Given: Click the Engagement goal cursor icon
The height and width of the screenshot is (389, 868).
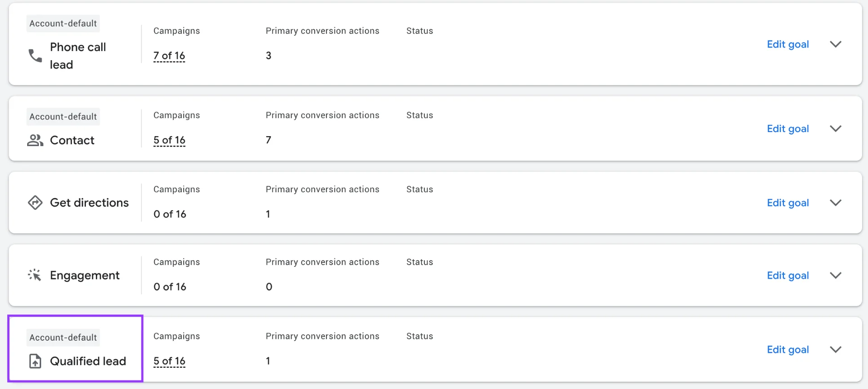Looking at the screenshot, I should tap(35, 275).
